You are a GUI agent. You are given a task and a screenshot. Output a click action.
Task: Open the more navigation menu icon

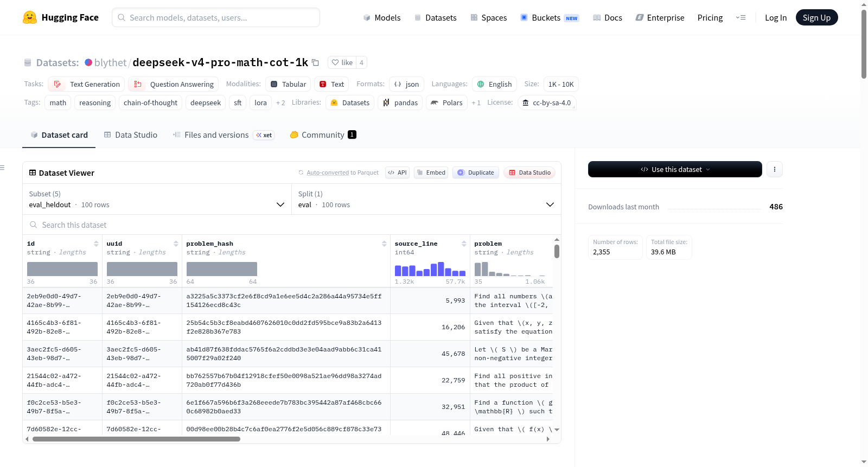click(x=741, y=17)
